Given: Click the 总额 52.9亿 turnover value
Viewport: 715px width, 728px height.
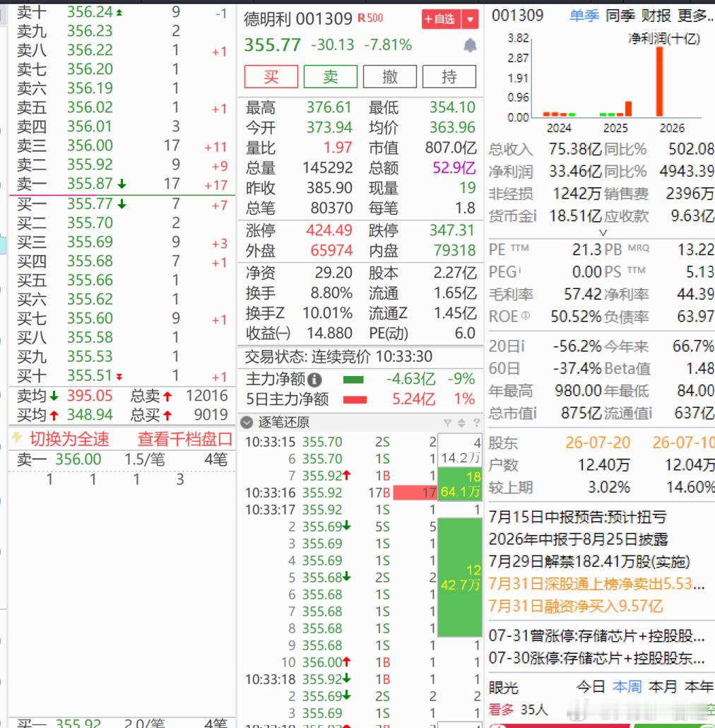Looking at the screenshot, I should 454,168.
